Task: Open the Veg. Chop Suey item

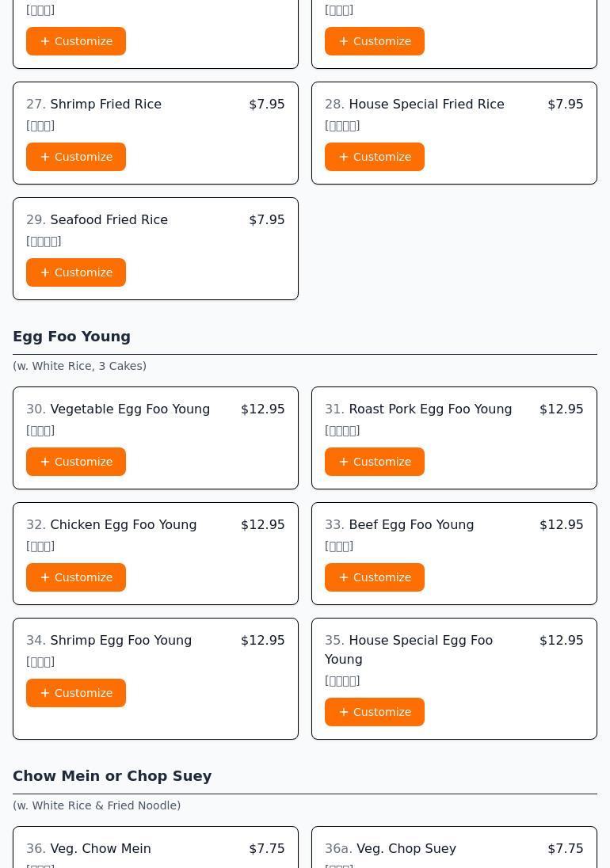Action: (406, 848)
